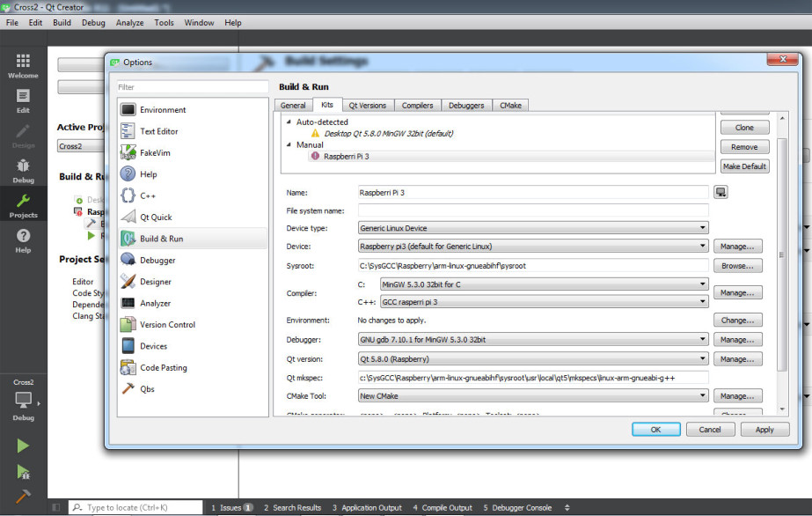Viewport: 812px width, 516px height.
Task: Switch to Debuggers tab
Action: pos(466,105)
